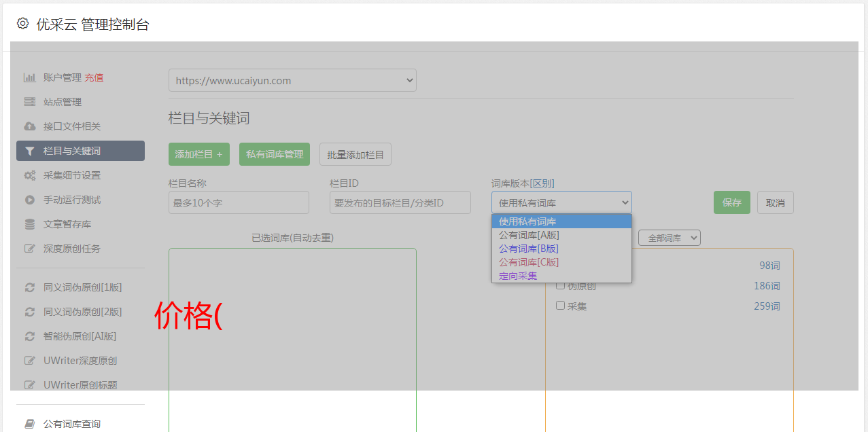This screenshot has width=868, height=432.
Task: Open the 全部词库 filter dropdown
Action: 669,238
